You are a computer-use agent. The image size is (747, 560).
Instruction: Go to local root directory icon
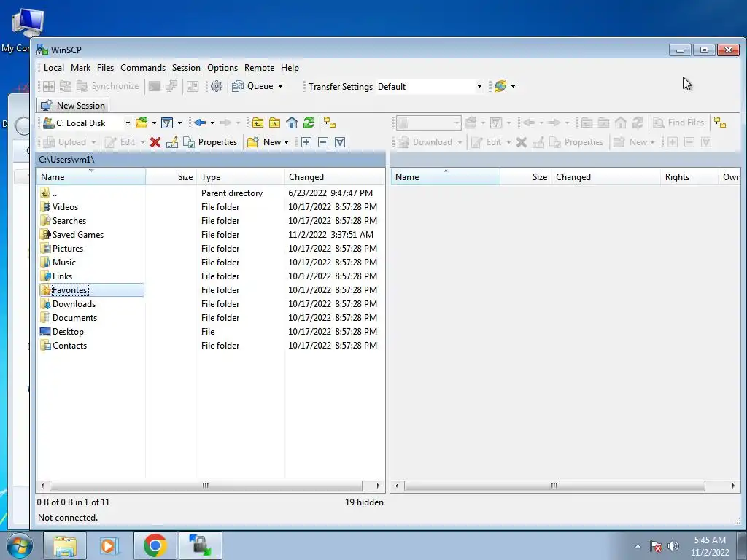275,122
